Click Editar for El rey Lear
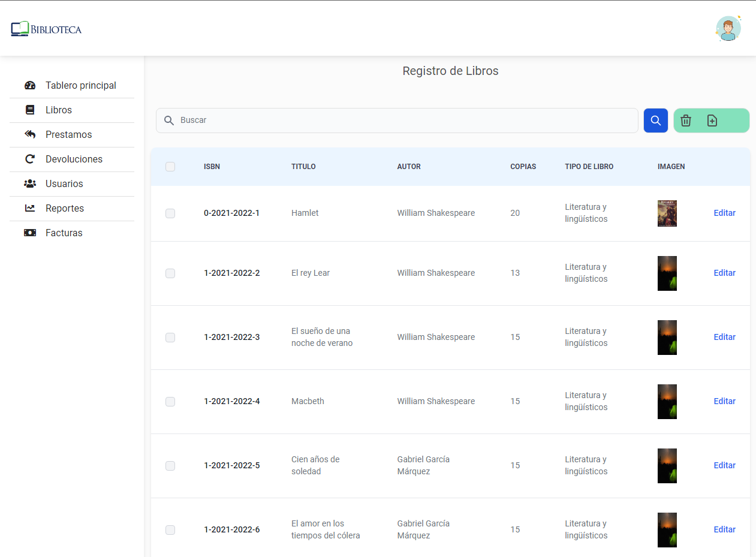 pyautogui.click(x=724, y=273)
